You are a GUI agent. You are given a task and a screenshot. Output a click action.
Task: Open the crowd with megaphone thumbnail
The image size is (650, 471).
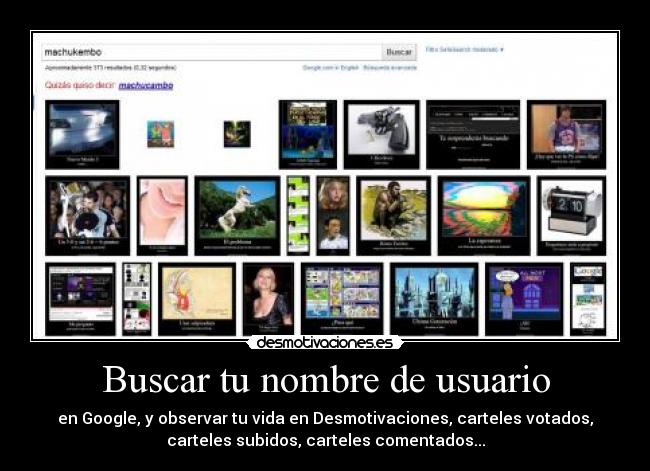point(87,216)
